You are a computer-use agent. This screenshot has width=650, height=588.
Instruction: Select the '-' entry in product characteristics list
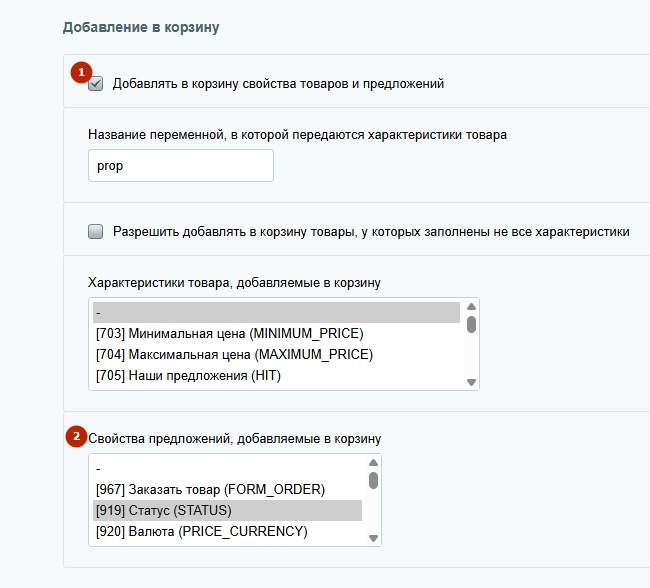click(x=276, y=312)
